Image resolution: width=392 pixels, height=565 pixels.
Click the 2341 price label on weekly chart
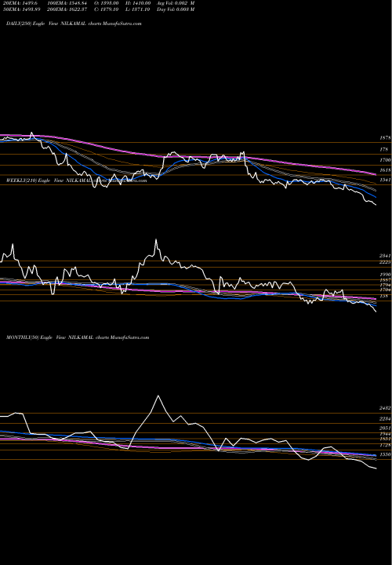pos(385,256)
